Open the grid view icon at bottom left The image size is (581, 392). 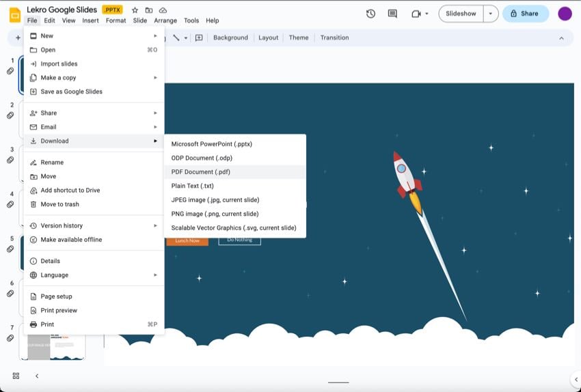point(16,376)
